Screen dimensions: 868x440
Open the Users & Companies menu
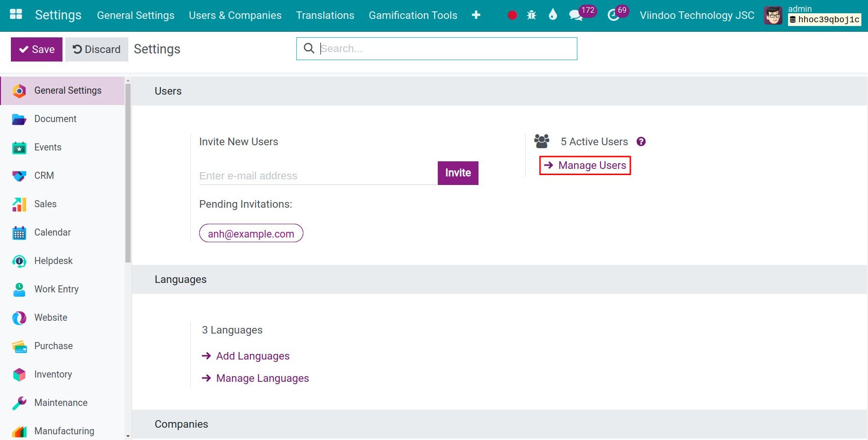(x=235, y=15)
